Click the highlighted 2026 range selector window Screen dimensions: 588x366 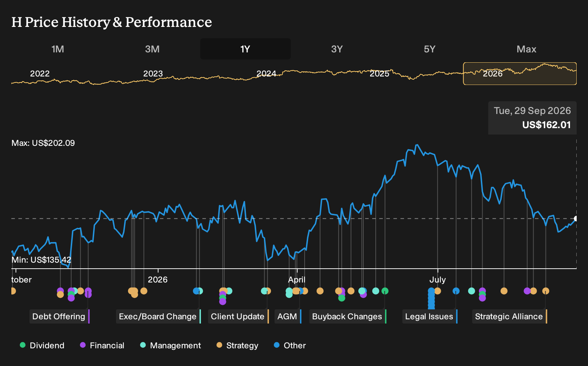520,74
